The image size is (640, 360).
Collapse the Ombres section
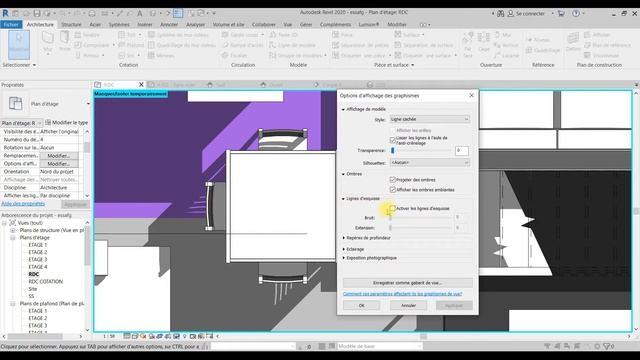pos(343,174)
